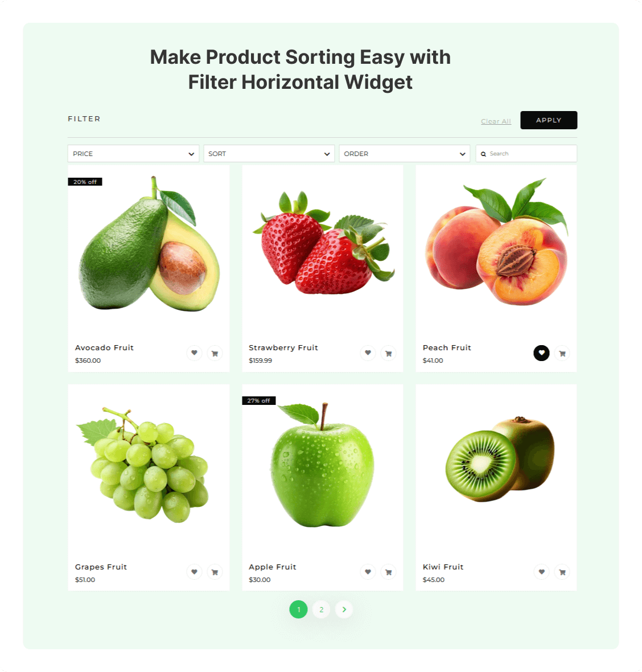This screenshot has width=642, height=672.
Task: Click the APPLY button
Action: pos(549,120)
